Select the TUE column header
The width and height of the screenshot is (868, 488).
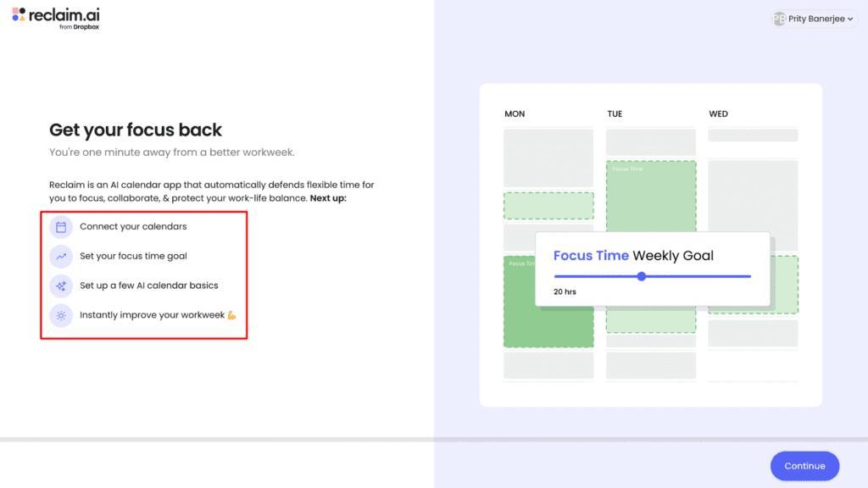(x=614, y=114)
